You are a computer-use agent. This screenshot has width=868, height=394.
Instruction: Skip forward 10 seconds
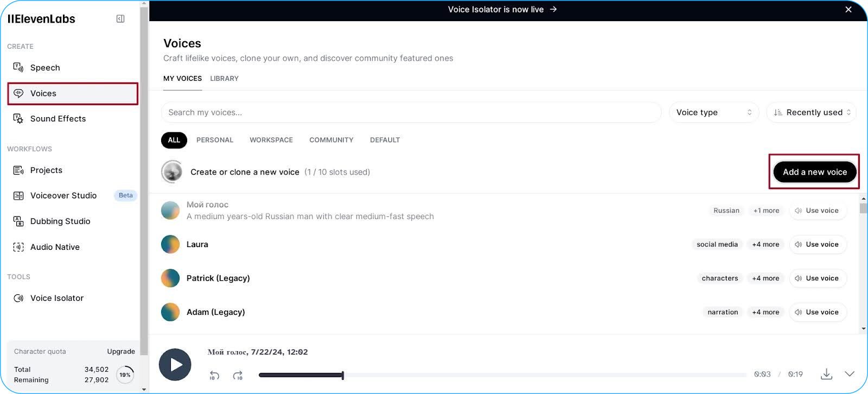click(238, 375)
